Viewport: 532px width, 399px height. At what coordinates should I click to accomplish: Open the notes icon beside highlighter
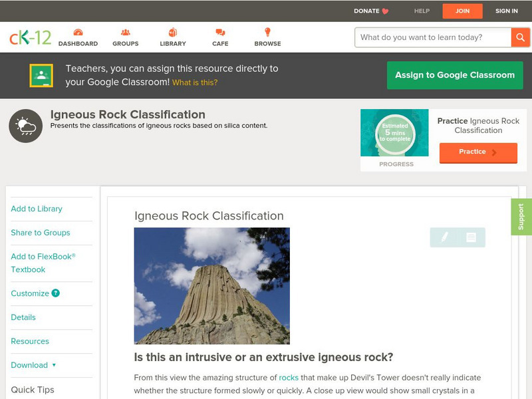(x=471, y=237)
